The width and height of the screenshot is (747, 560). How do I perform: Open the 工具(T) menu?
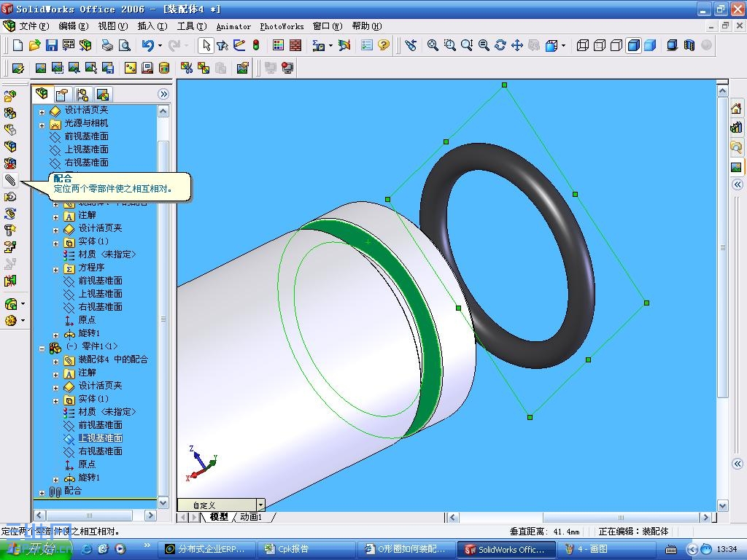tap(192, 26)
